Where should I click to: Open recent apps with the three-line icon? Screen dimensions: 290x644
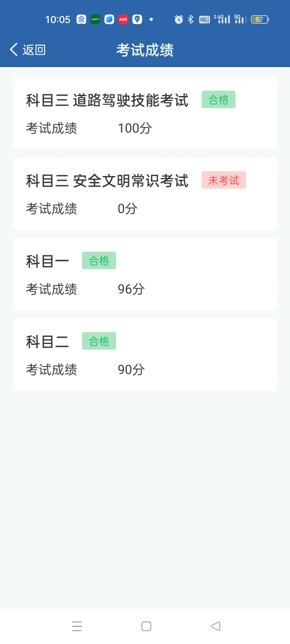click(x=77, y=626)
